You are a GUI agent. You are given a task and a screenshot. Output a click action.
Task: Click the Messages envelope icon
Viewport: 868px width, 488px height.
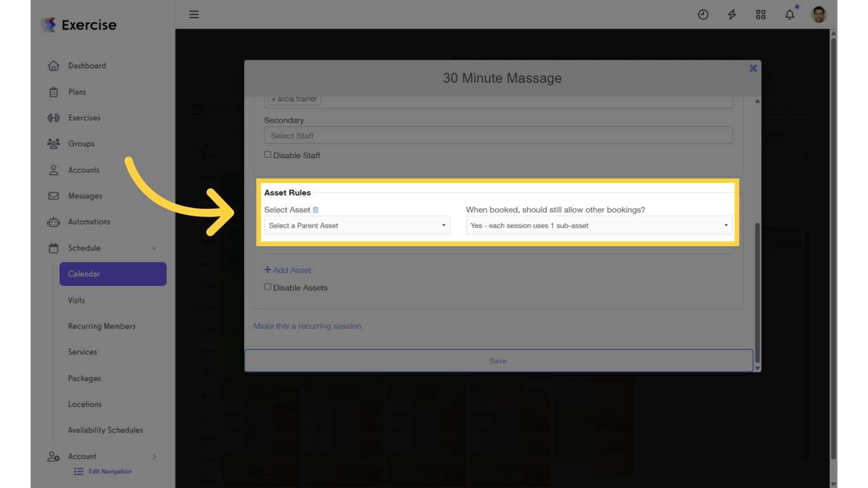53,196
